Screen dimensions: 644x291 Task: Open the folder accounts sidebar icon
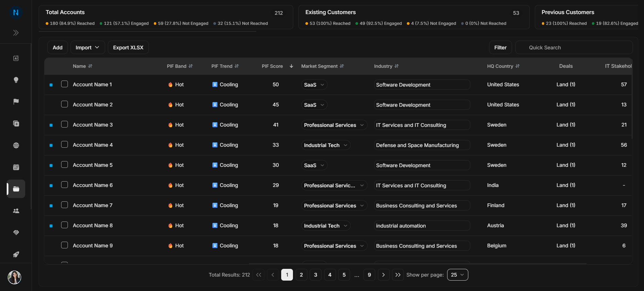pos(16,189)
